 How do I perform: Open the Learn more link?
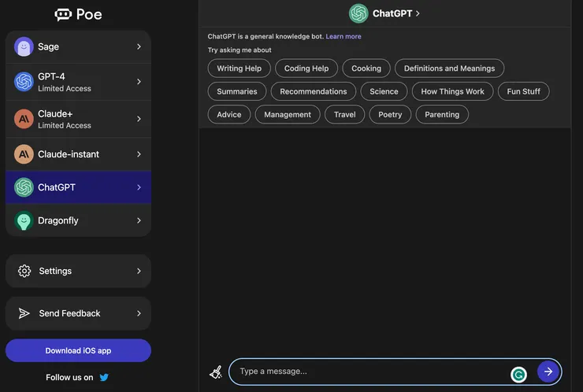pyautogui.click(x=343, y=36)
